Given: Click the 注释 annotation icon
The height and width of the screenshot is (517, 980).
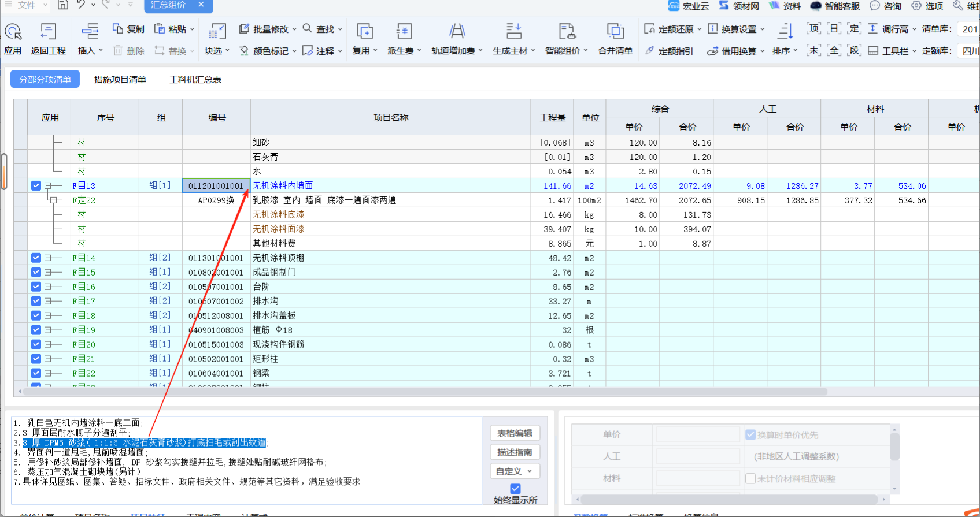Looking at the screenshot, I should (x=308, y=51).
